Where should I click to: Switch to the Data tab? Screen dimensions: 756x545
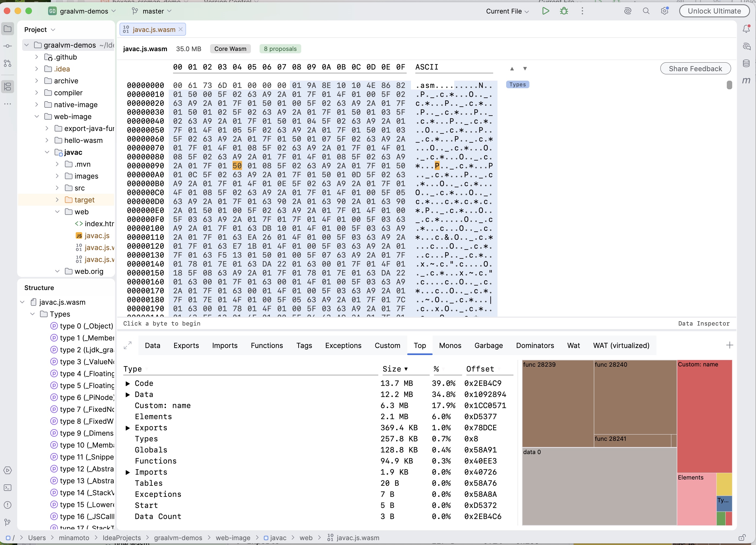click(x=152, y=345)
